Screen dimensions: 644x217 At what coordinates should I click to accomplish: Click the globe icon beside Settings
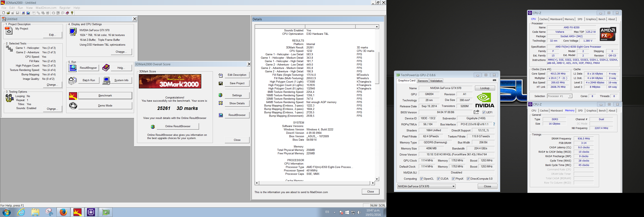pyautogui.click(x=220, y=95)
